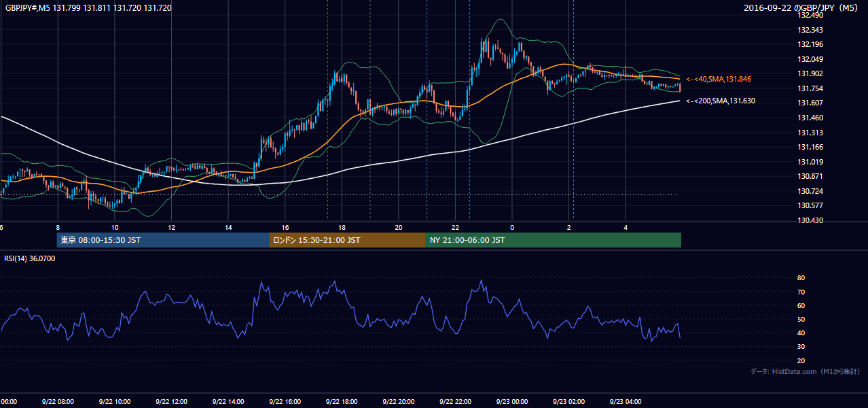Click hour label 12 above session bars

tap(172, 228)
